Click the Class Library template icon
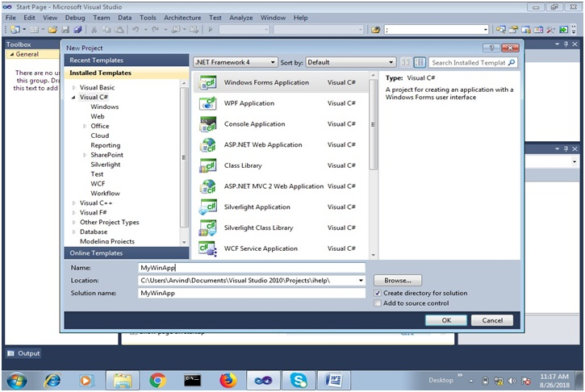The width and height of the screenshot is (585, 392). coord(208,165)
